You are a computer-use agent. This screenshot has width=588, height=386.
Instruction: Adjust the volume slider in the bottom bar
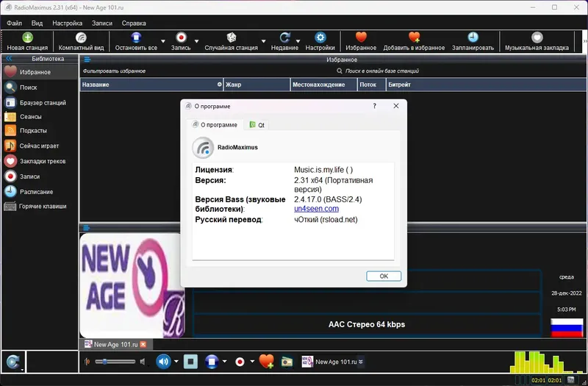pos(115,362)
